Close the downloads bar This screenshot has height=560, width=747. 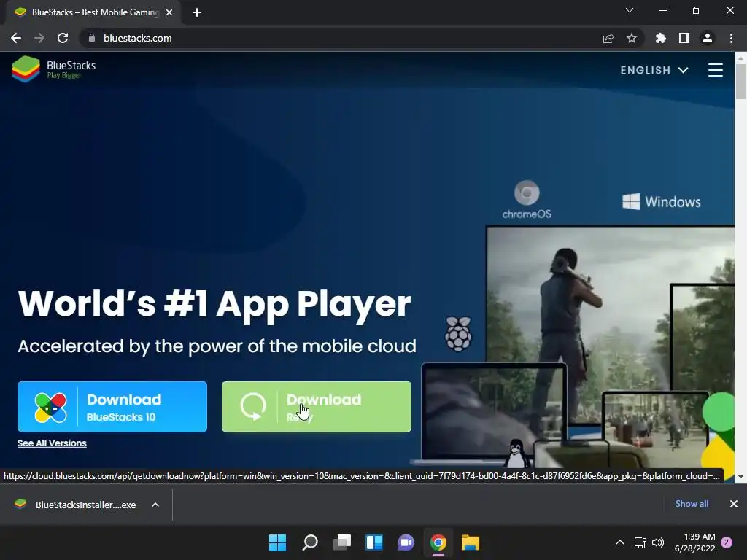tap(734, 504)
